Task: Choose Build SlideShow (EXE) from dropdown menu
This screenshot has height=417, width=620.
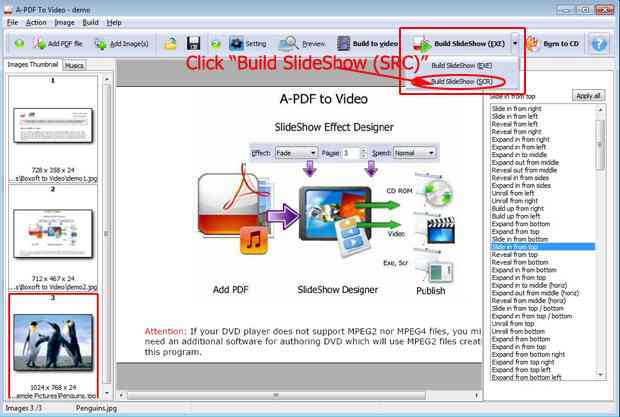Action: click(461, 65)
